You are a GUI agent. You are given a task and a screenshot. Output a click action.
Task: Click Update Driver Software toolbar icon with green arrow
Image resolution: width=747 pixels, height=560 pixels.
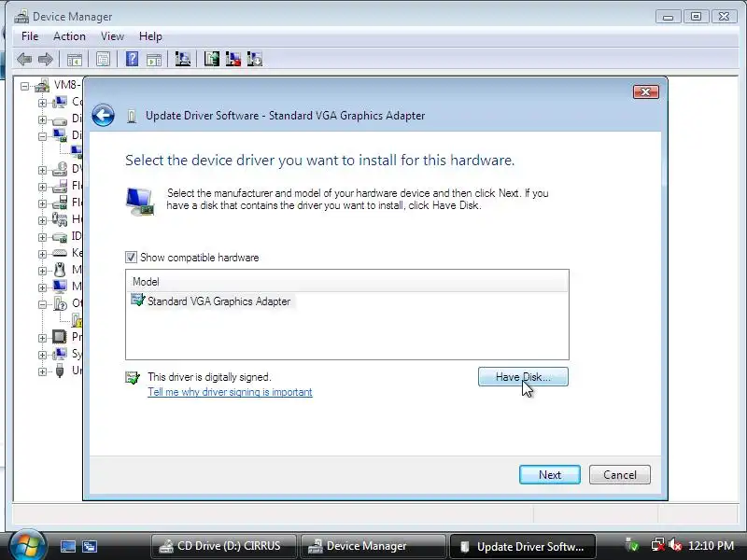click(212, 60)
